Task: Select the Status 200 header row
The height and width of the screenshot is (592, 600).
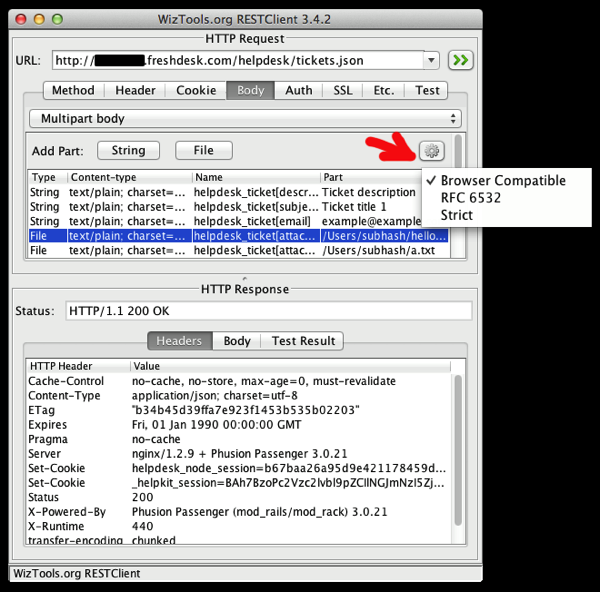Action: tap(239, 497)
